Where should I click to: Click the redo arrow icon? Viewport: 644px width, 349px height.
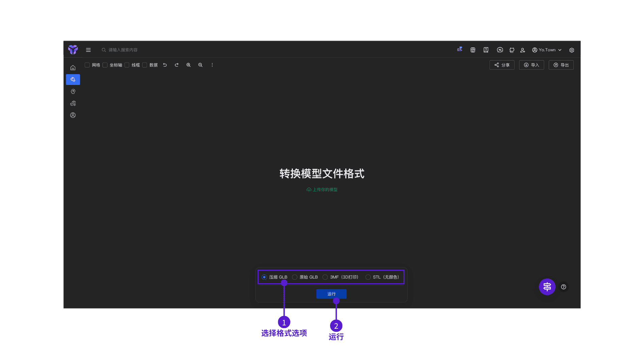177,65
